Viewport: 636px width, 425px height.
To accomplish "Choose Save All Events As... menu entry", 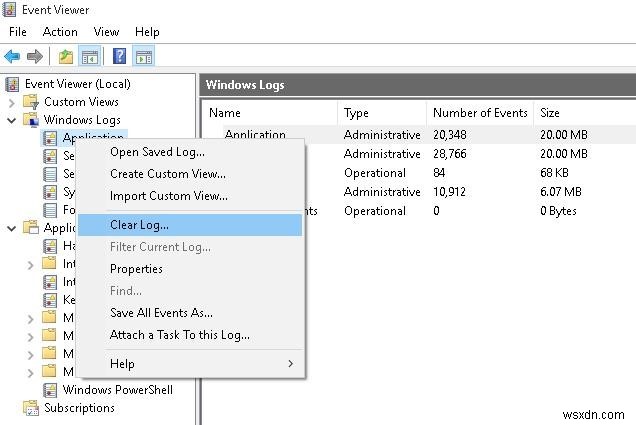I will (190, 313).
